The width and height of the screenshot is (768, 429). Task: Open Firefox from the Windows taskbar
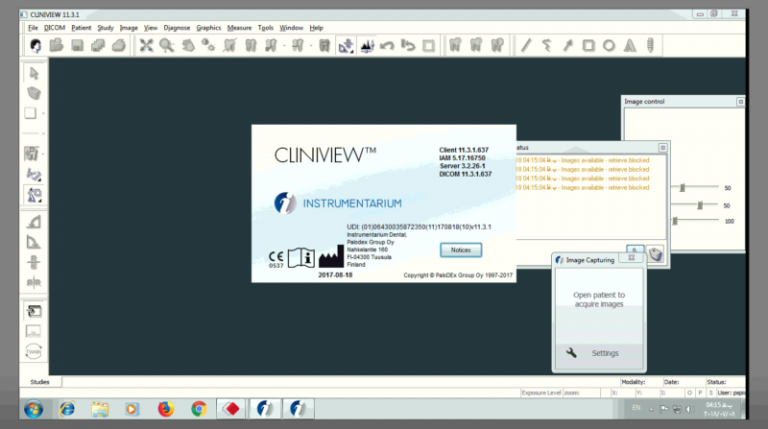(165, 409)
